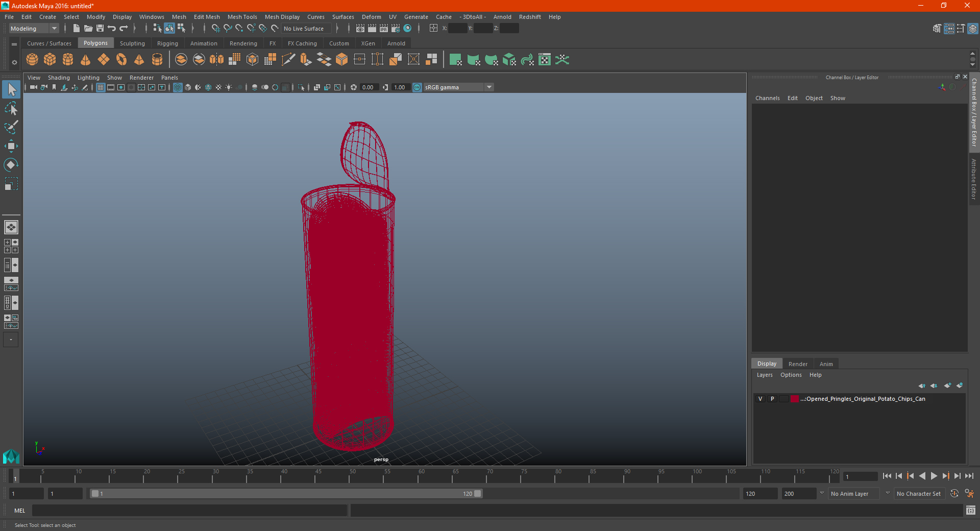The image size is (980, 531).
Task: Click the Save Scene disk icon
Action: [x=100, y=29]
